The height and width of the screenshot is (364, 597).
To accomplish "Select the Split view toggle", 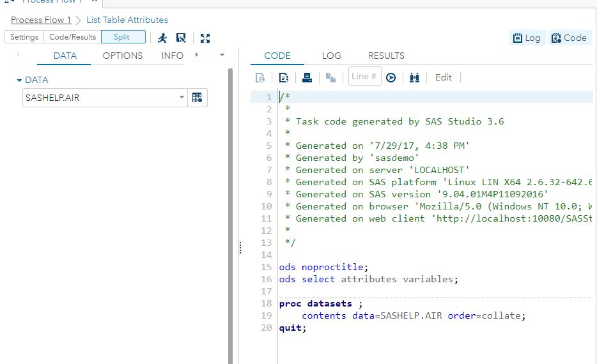I will pos(122,37).
